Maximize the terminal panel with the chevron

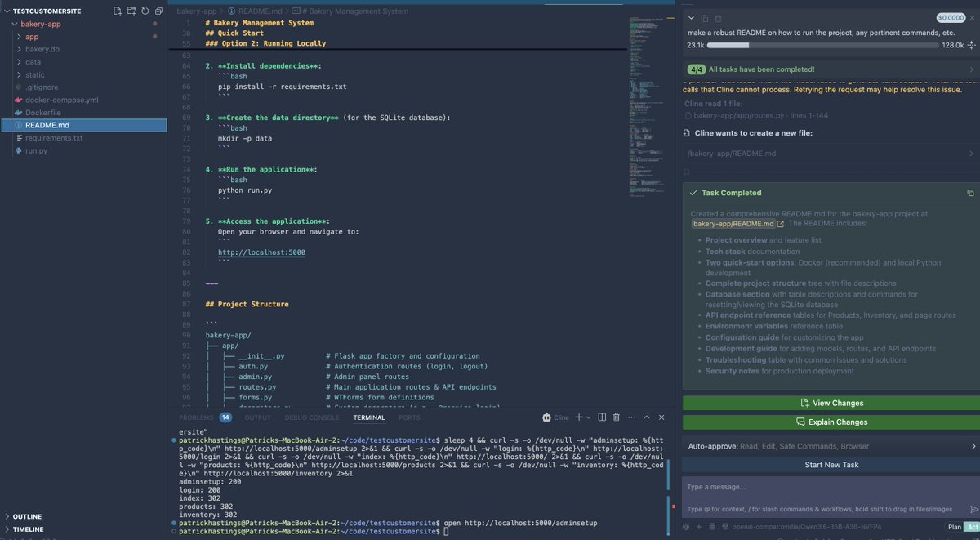(648, 417)
